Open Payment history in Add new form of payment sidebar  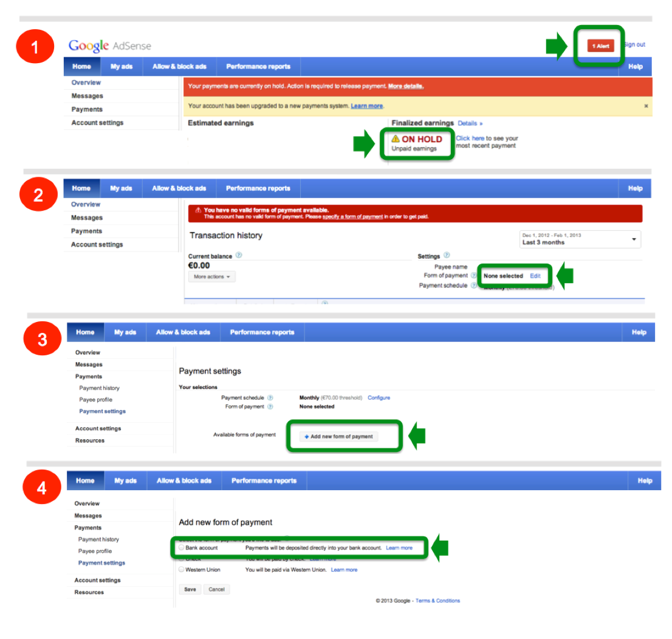pos(98,539)
